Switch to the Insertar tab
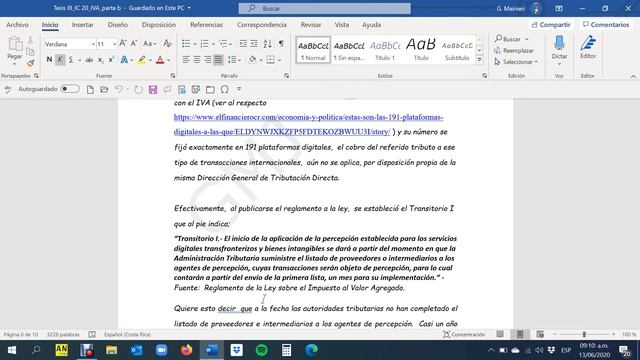Viewport: 640px width, 360px height. [x=82, y=24]
